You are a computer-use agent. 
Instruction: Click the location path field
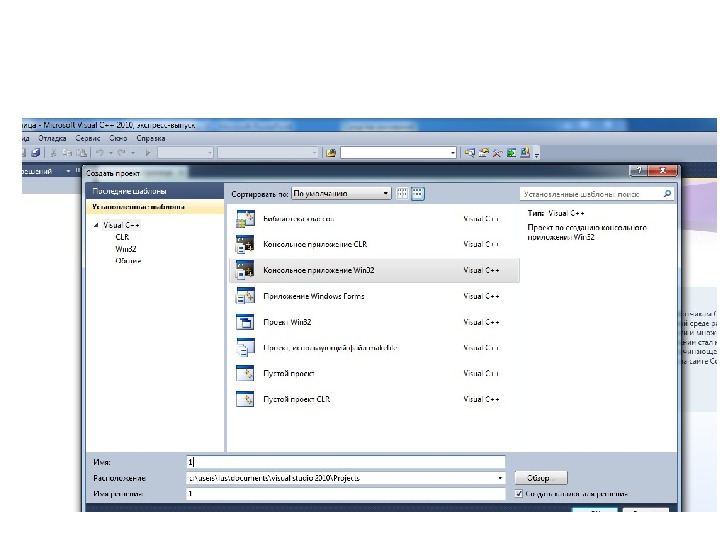coord(340,478)
